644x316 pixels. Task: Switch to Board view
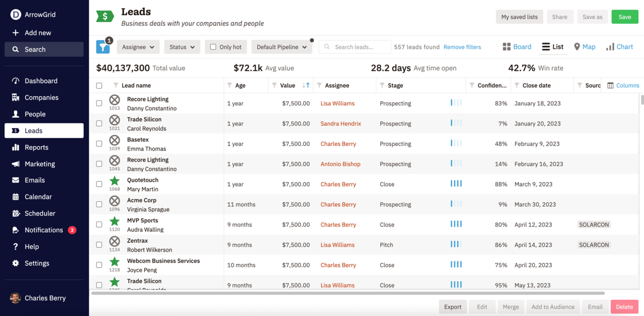[517, 47]
